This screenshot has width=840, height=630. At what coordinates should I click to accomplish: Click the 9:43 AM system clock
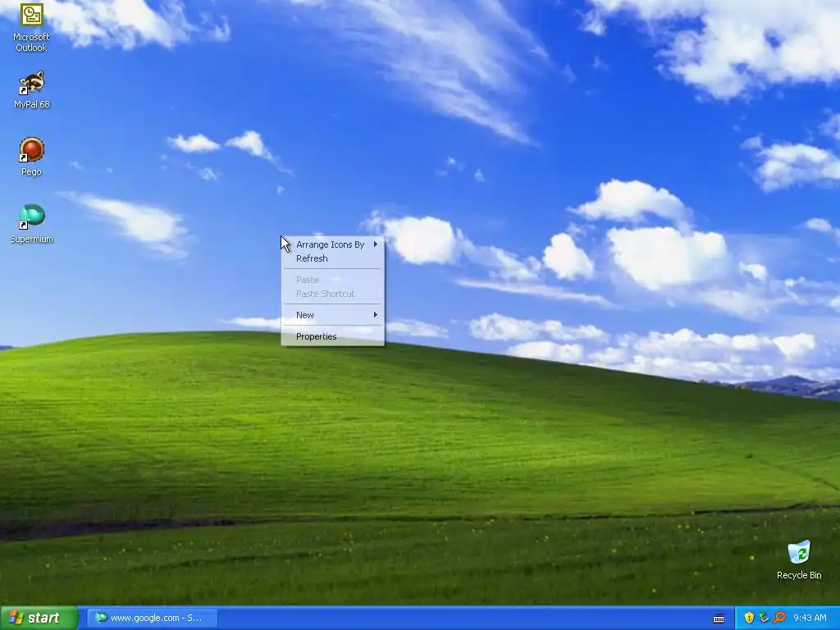click(810, 618)
